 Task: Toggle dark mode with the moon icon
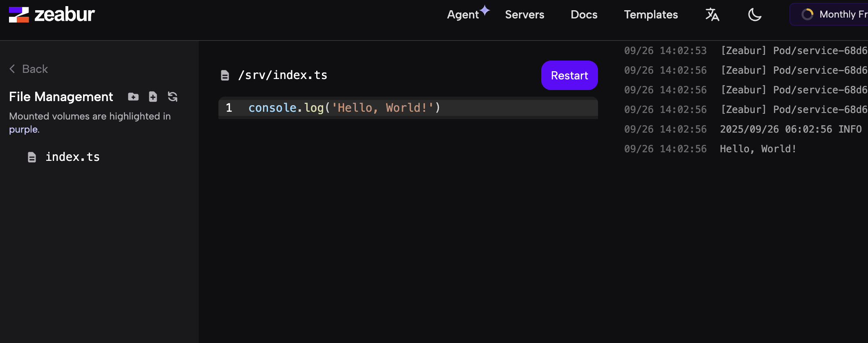point(755,15)
